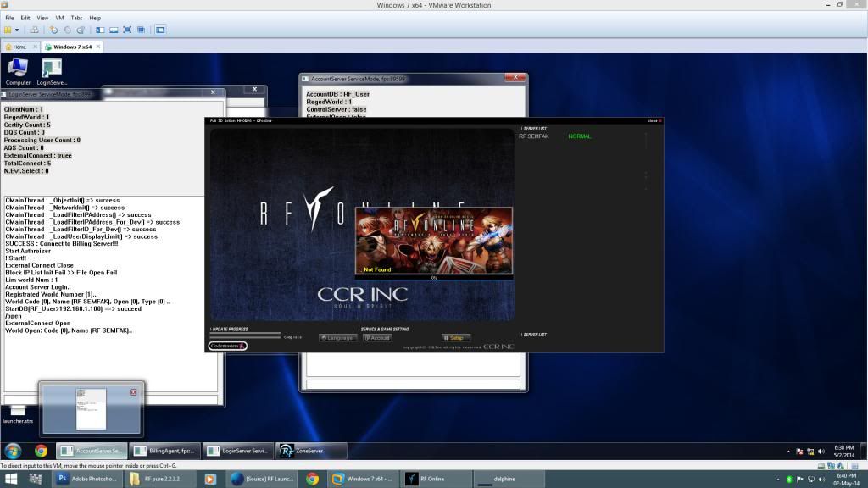This screenshot has width=868, height=488.
Task: Open the Computer desktop icon
Action: click(x=18, y=69)
